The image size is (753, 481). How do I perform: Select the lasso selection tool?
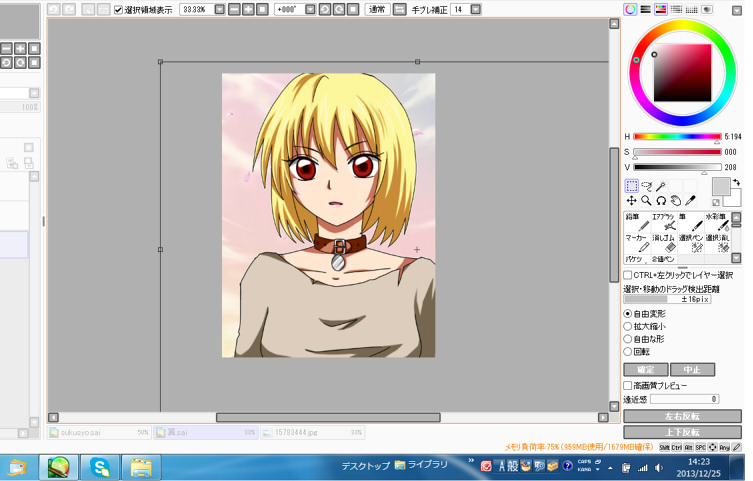coord(646,186)
